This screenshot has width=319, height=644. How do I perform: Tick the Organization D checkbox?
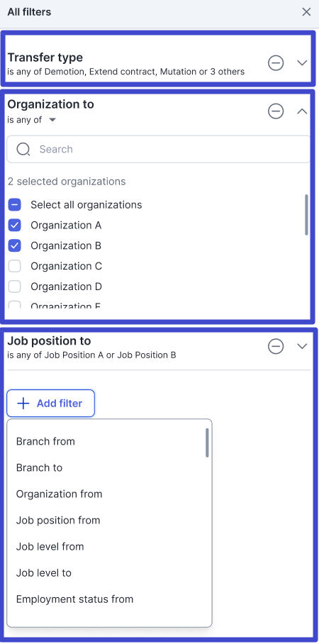15,287
